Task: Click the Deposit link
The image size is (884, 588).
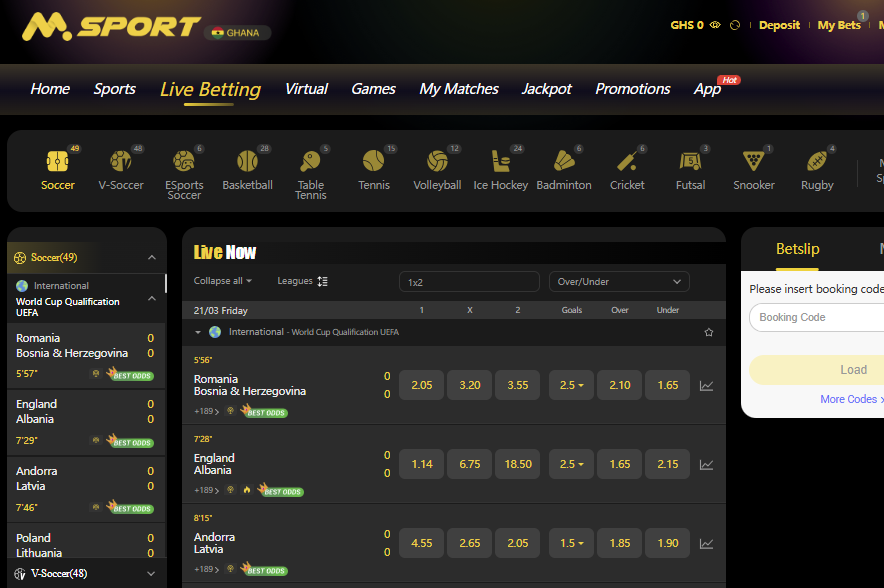Action: 779,25
